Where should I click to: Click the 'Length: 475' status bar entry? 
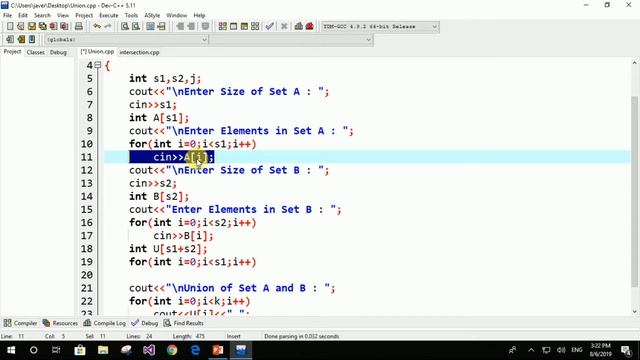tap(189, 336)
